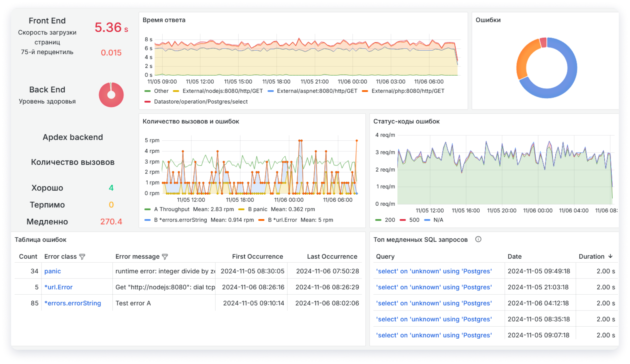Toggle the Other series in legend
The image size is (630, 364).
[161, 91]
